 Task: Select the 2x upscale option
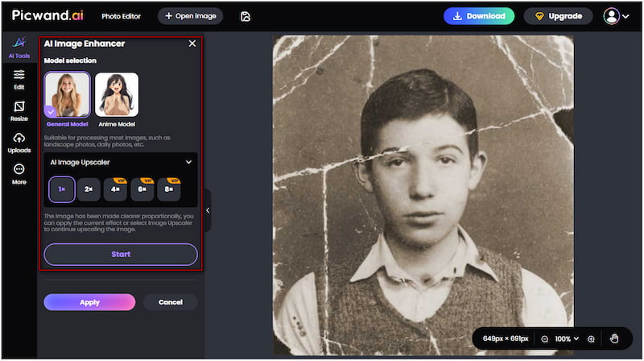tap(89, 189)
